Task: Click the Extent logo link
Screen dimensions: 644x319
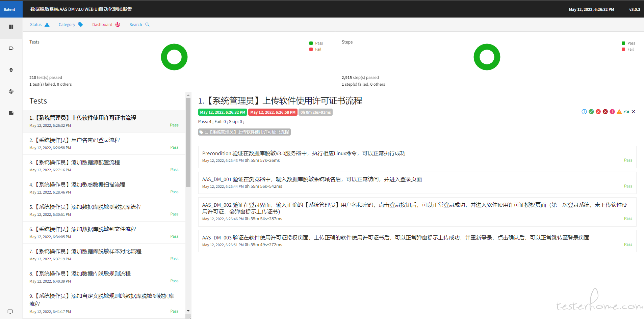Action: click(x=10, y=9)
